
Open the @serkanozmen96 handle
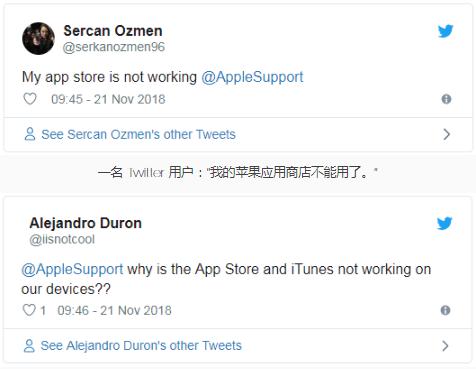click(x=114, y=47)
